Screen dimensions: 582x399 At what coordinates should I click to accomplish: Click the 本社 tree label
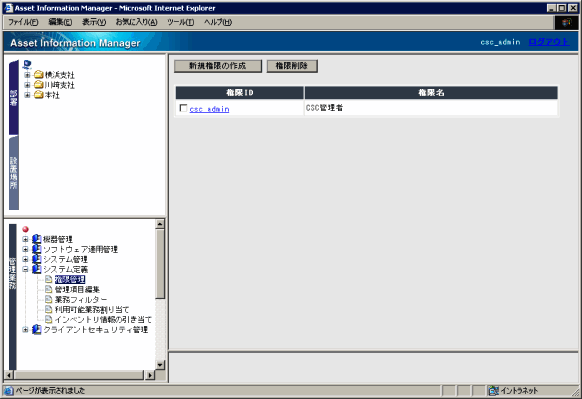pyautogui.click(x=52, y=95)
